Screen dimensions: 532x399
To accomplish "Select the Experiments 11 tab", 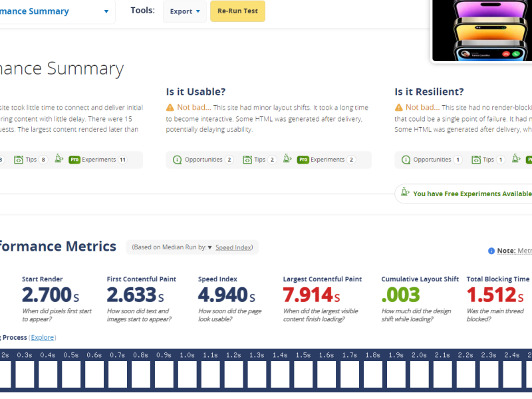I will point(98,160).
